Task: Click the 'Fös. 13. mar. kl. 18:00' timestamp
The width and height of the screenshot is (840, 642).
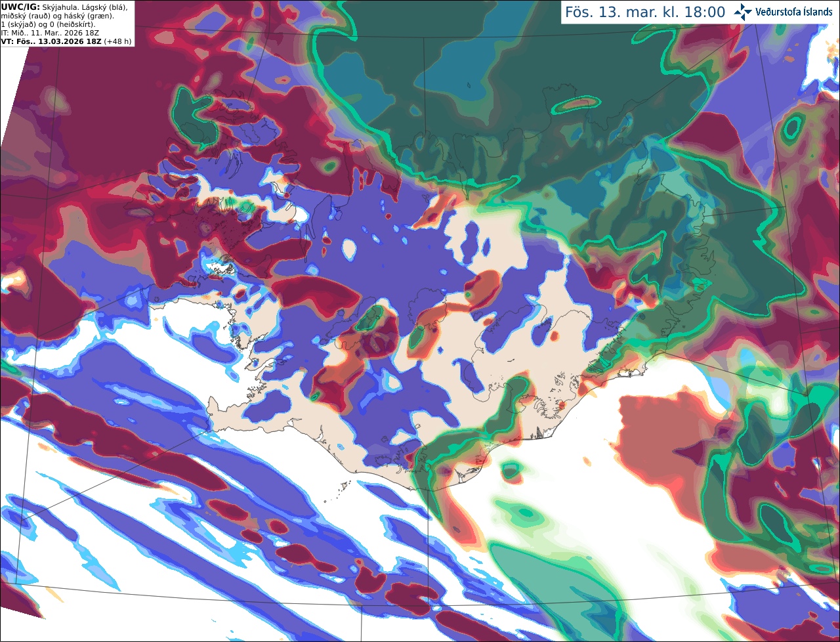Action: click(x=645, y=12)
